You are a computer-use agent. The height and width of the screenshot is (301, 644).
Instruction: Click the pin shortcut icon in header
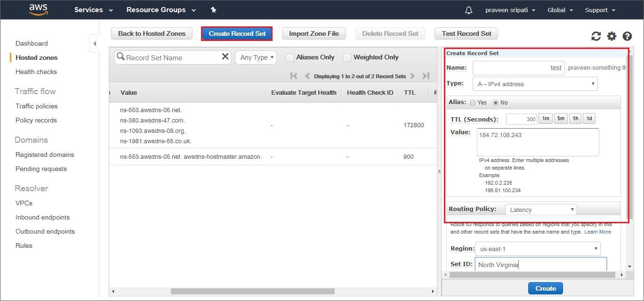pos(213,10)
